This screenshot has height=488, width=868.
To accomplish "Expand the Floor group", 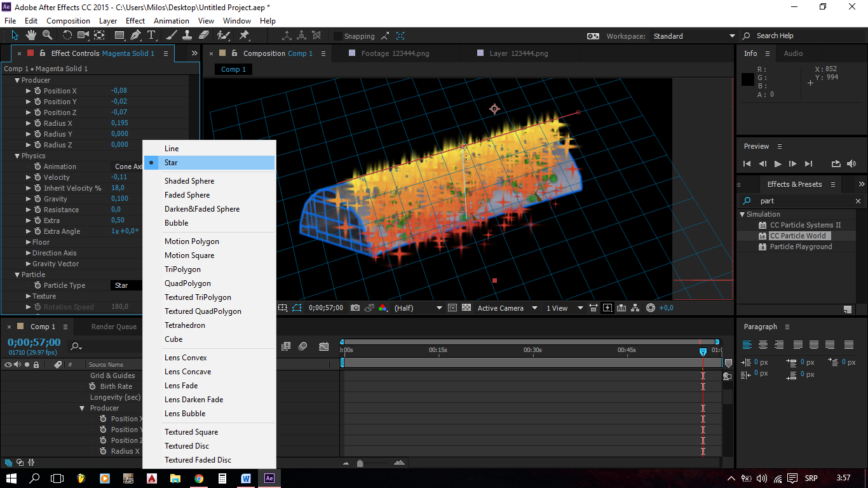I will 28,242.
